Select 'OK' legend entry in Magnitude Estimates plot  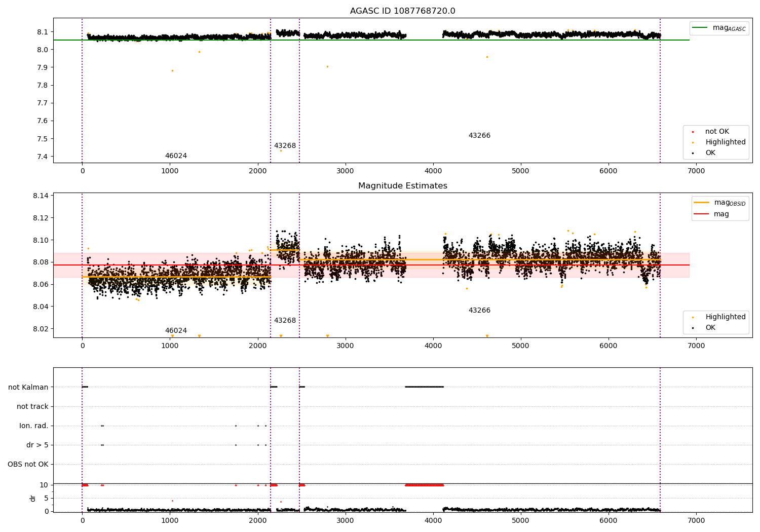[710, 328]
